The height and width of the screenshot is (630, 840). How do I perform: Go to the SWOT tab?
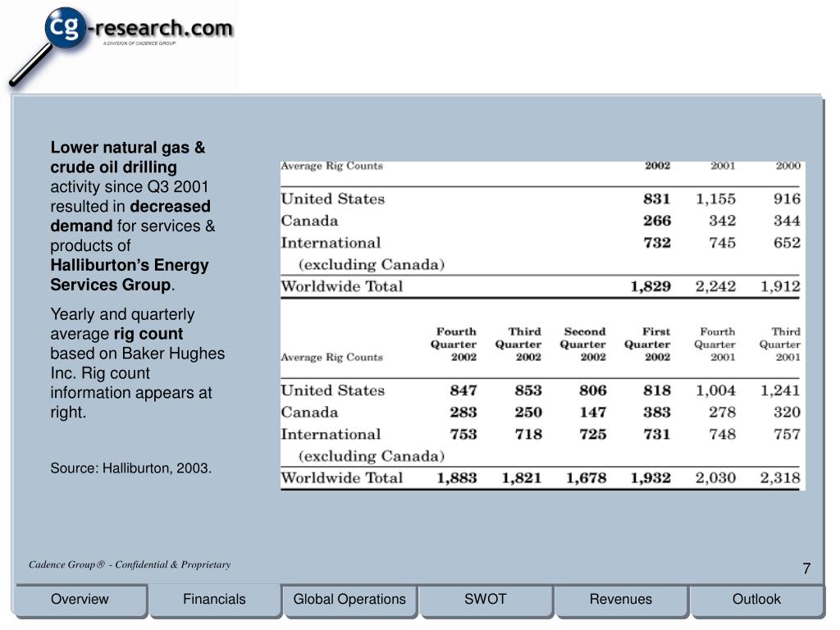(486, 600)
